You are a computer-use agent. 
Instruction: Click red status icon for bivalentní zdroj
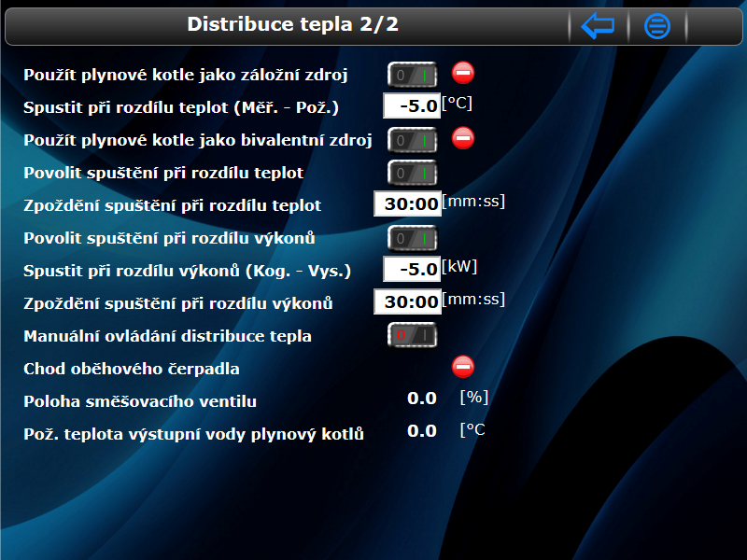tap(463, 138)
